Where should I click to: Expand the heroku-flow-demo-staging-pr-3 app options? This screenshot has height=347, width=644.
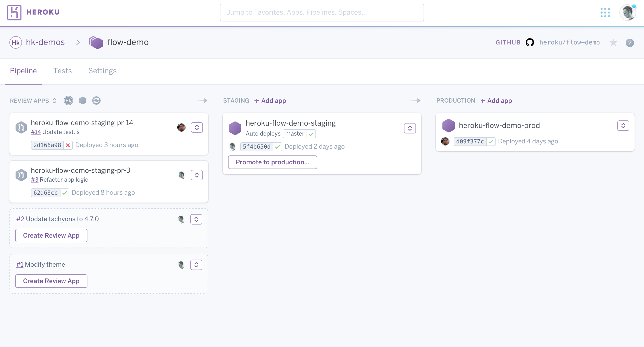click(x=196, y=175)
